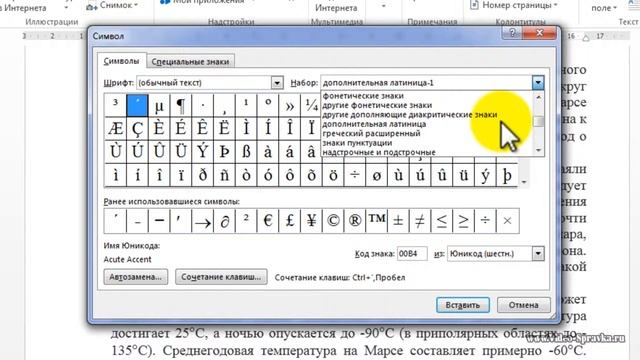Pick the ² superscript two recent symbol

pos(246,221)
